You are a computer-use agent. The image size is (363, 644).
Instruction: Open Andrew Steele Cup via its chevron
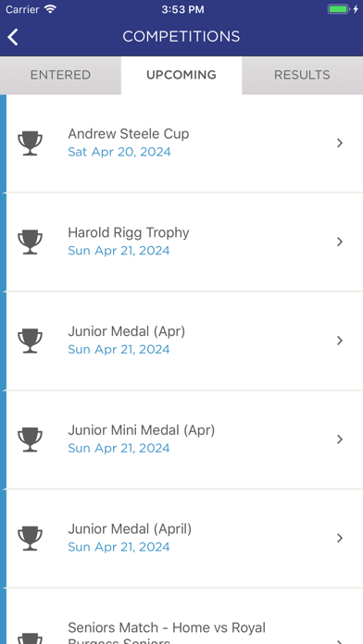click(340, 142)
